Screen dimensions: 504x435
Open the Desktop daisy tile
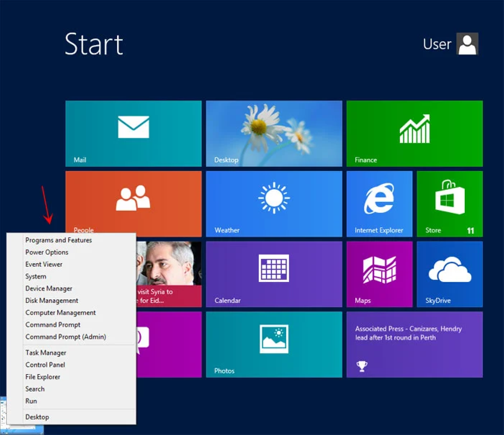click(274, 134)
